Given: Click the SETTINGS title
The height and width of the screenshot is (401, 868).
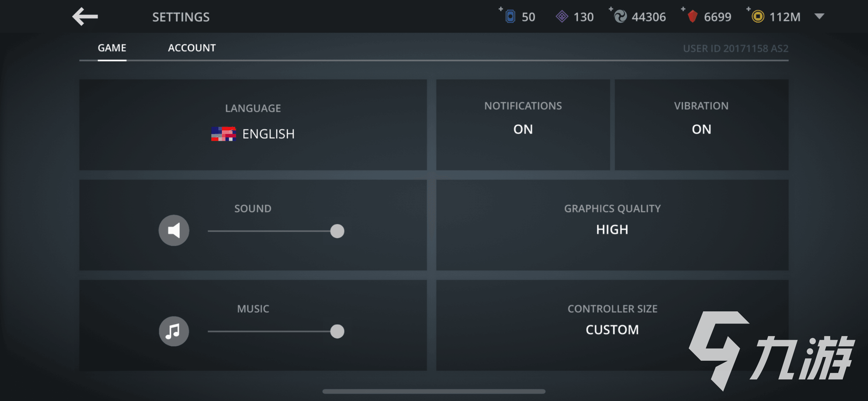Looking at the screenshot, I should tap(181, 17).
